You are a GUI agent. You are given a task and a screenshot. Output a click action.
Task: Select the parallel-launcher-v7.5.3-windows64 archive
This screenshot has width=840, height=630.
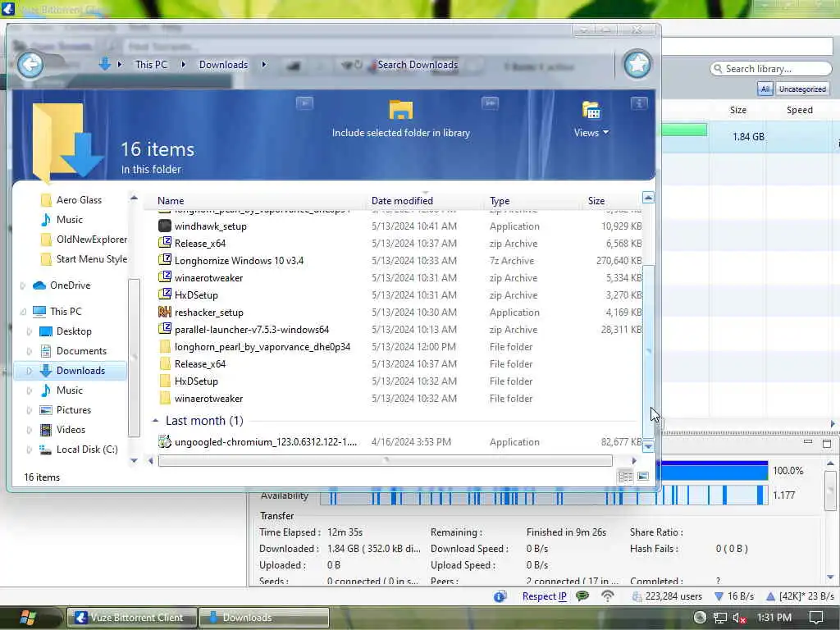coord(252,330)
